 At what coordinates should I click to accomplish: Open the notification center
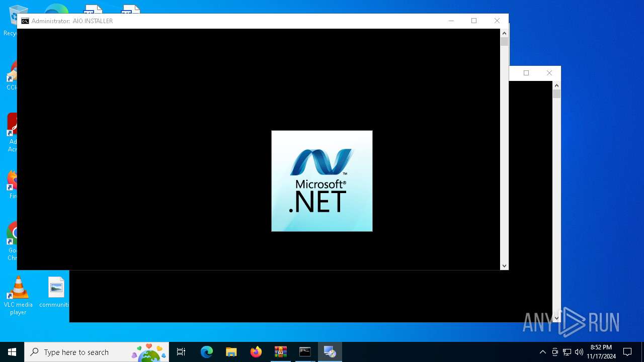tap(627, 352)
